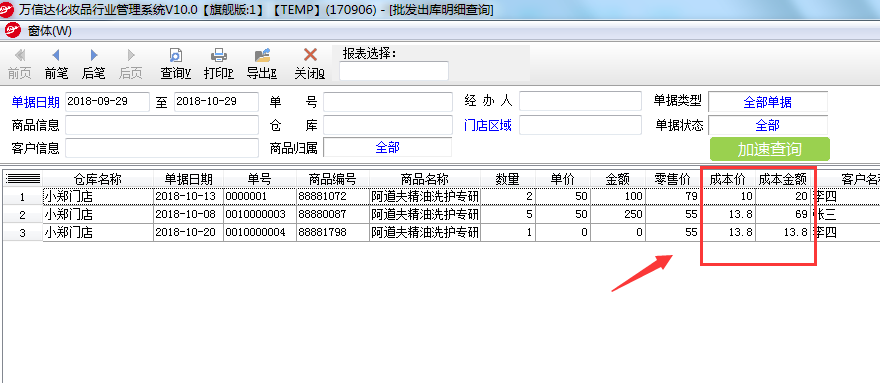Click the 零售价 column header
The height and width of the screenshot is (383, 880).
click(673, 180)
